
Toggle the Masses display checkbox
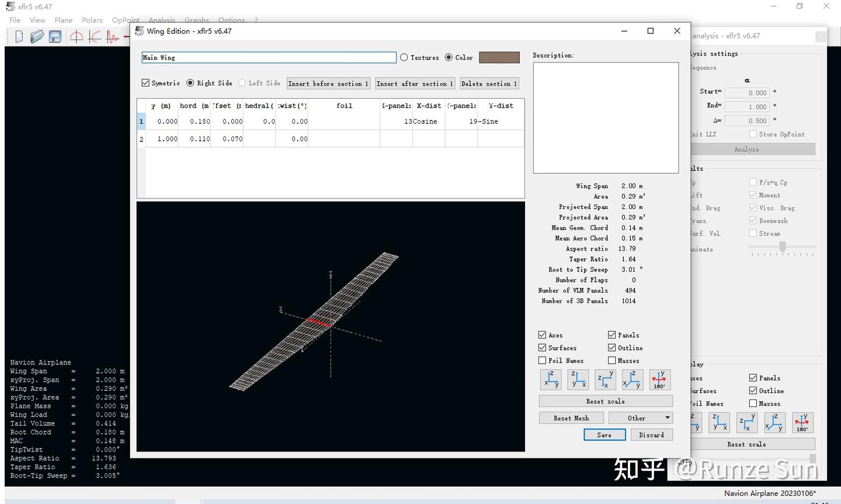612,360
